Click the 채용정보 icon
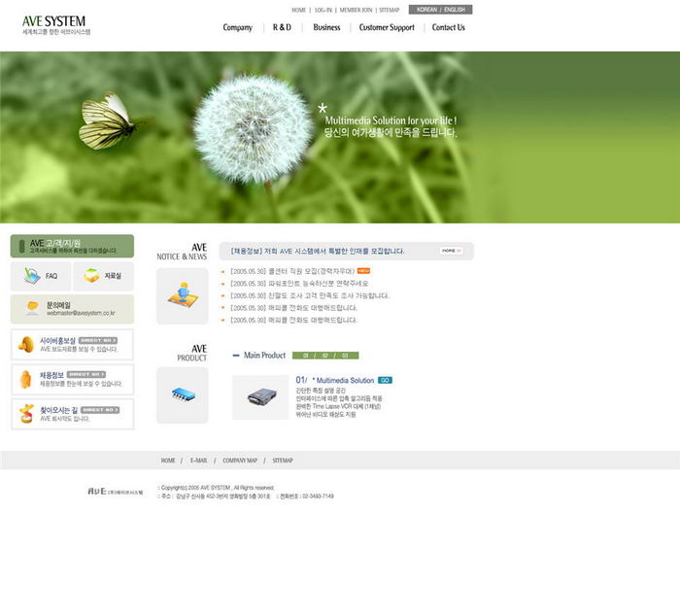The image size is (680, 616). tap(26, 379)
